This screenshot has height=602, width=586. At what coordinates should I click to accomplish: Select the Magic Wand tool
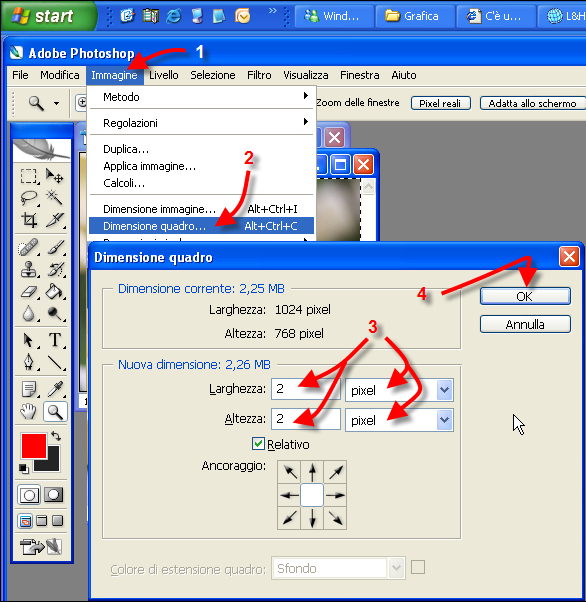(55, 198)
